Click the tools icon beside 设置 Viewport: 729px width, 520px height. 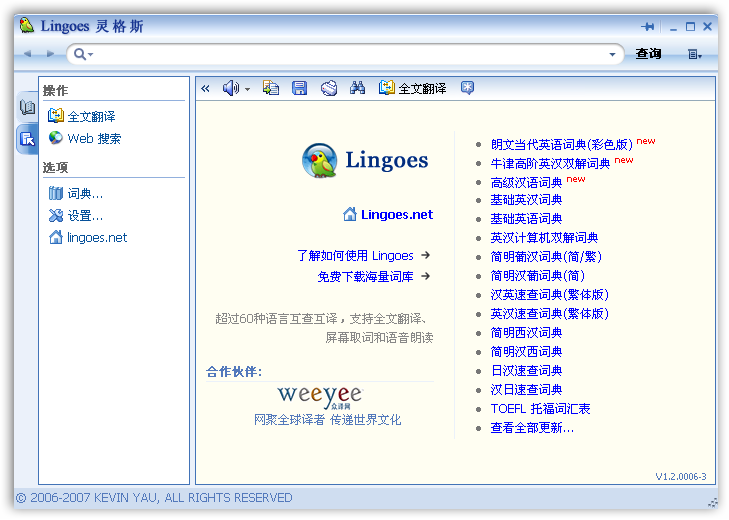click(56, 215)
